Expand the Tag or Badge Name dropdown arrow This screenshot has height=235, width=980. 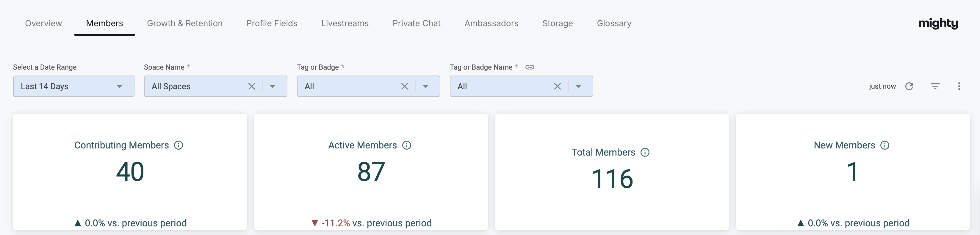coord(578,86)
